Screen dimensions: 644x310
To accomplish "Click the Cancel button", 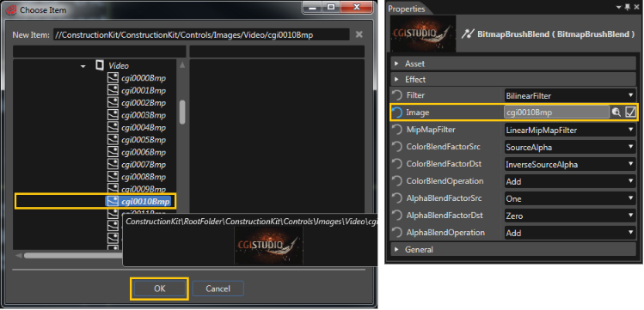I will [218, 289].
